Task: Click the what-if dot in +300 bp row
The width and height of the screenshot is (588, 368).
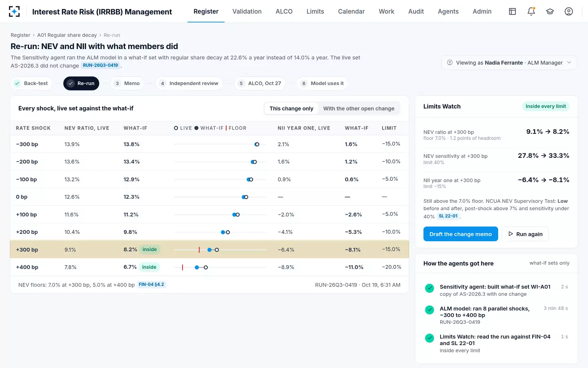Action: click(209, 250)
